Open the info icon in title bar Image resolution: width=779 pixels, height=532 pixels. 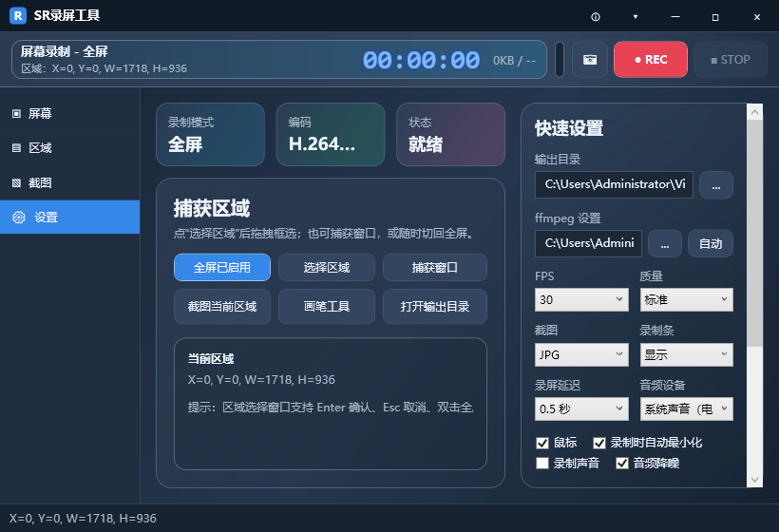click(596, 17)
